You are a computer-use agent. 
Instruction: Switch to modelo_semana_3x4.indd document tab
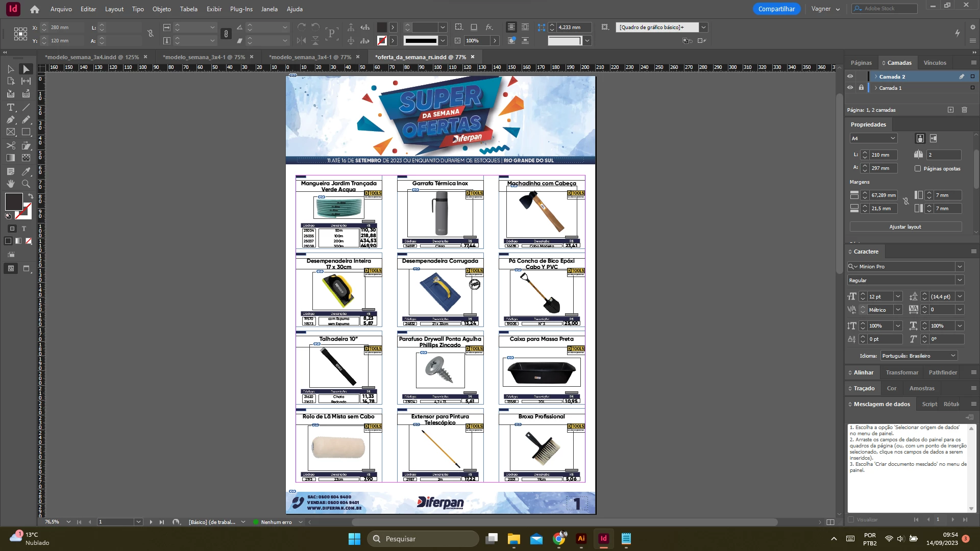click(92, 57)
